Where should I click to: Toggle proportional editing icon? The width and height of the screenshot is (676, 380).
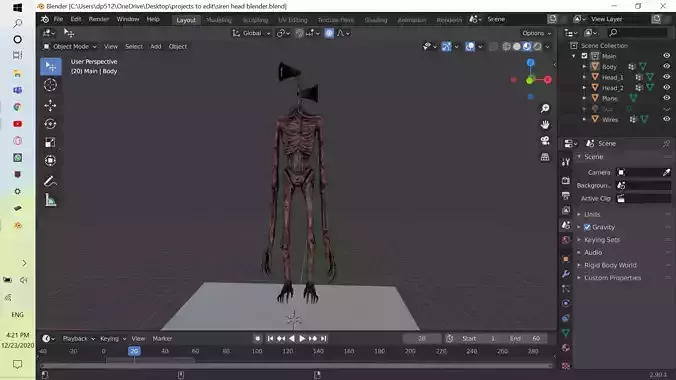coord(329,33)
